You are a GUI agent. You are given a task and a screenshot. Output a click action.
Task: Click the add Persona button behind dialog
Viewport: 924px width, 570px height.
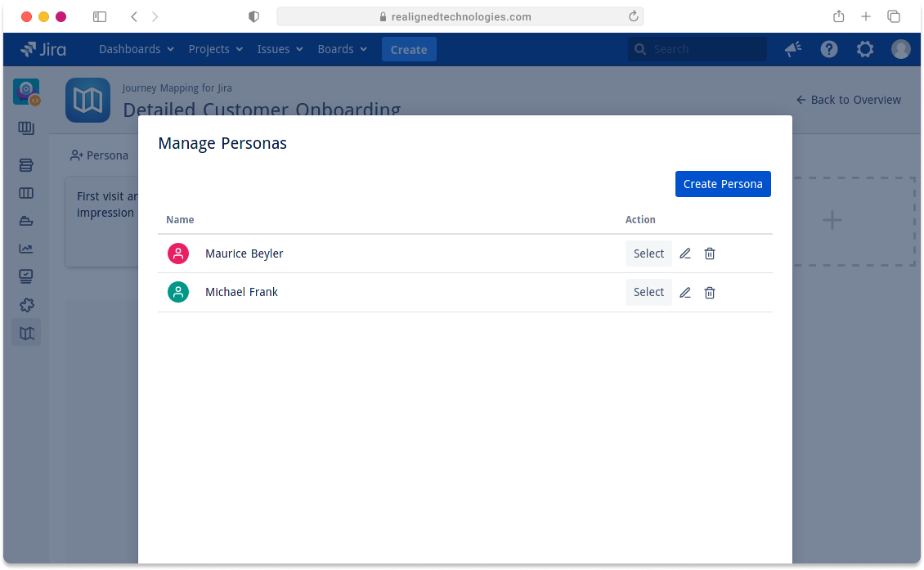click(x=99, y=155)
